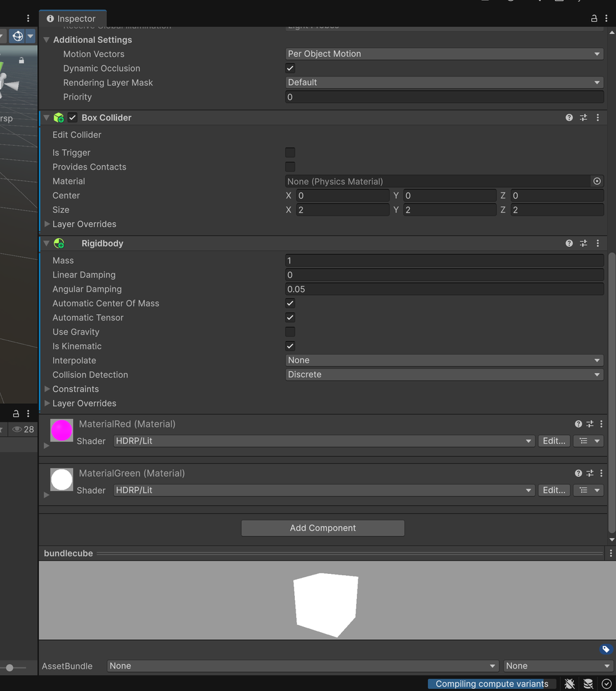Click Box Collider preset settings icon
616x691 pixels.
pos(583,118)
